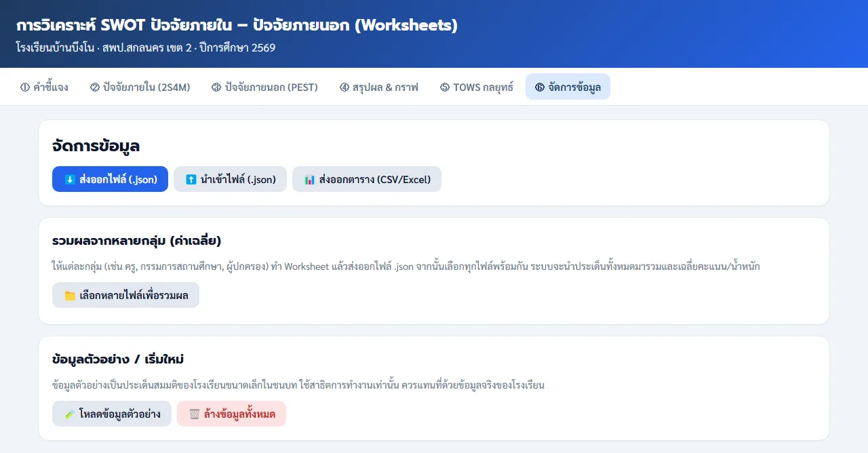Click heading ข้อมูลตัวอย่าง / เริ่มใหม่
The image size is (868, 453).
pos(118,359)
